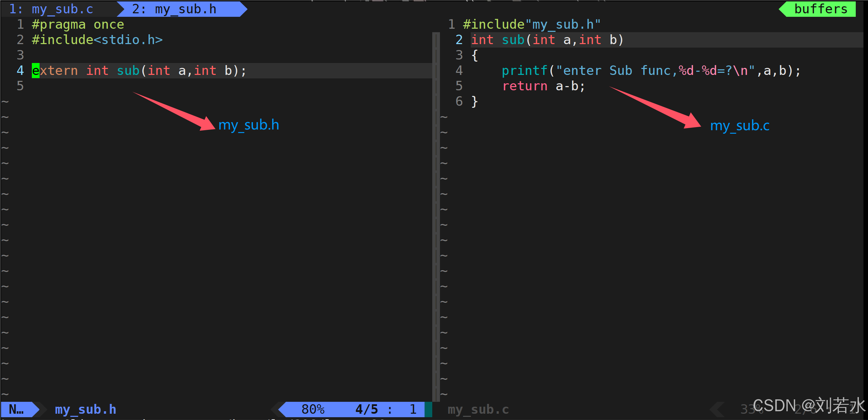This screenshot has height=420, width=868.
Task: Click line number 5 in left pane
Action: coord(20,86)
